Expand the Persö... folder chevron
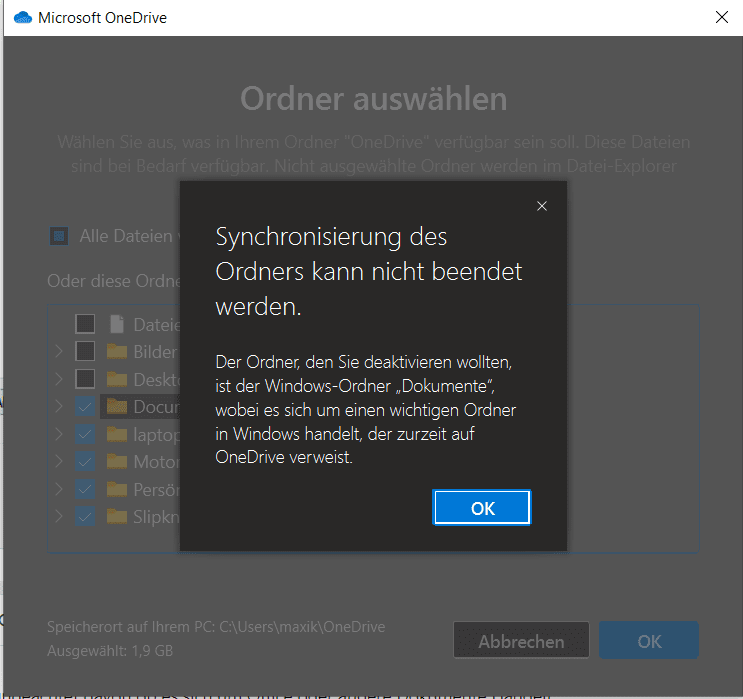Image resolution: width=743 pixels, height=699 pixels. coord(59,489)
